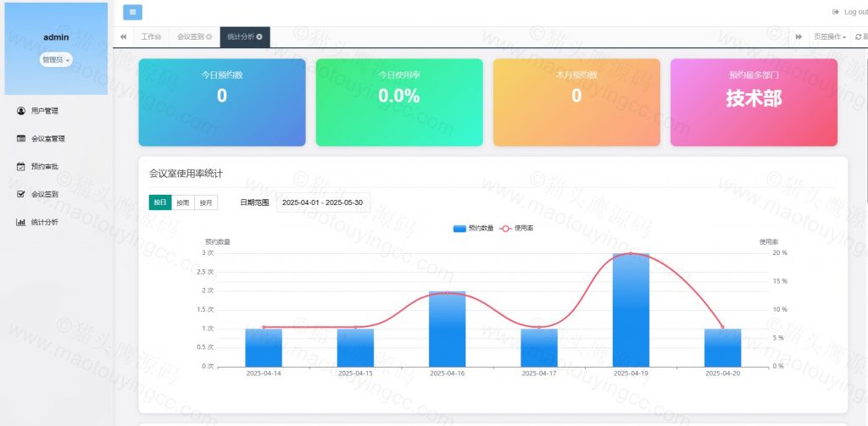The width and height of the screenshot is (868, 426).
Task: Click the 预约审批 calendar icon in sidebar
Action: (21, 167)
